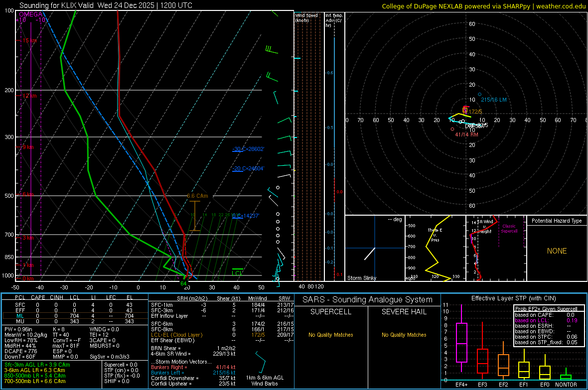The image size is (588, 390).
Task: Click the green LCL marker label
Action: point(237,273)
